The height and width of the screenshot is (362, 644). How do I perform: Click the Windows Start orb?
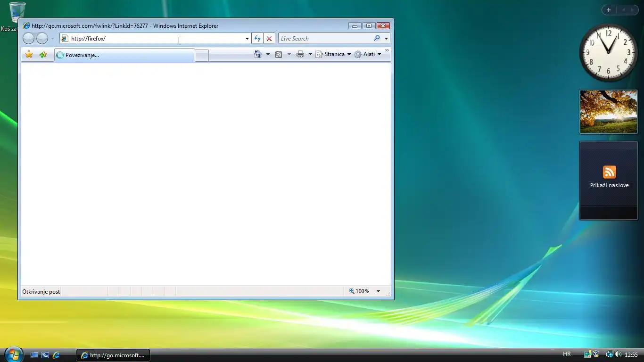13,354
